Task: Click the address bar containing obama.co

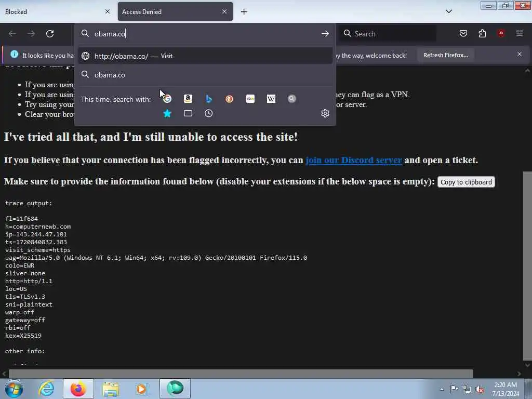Action: pyautogui.click(x=204, y=34)
